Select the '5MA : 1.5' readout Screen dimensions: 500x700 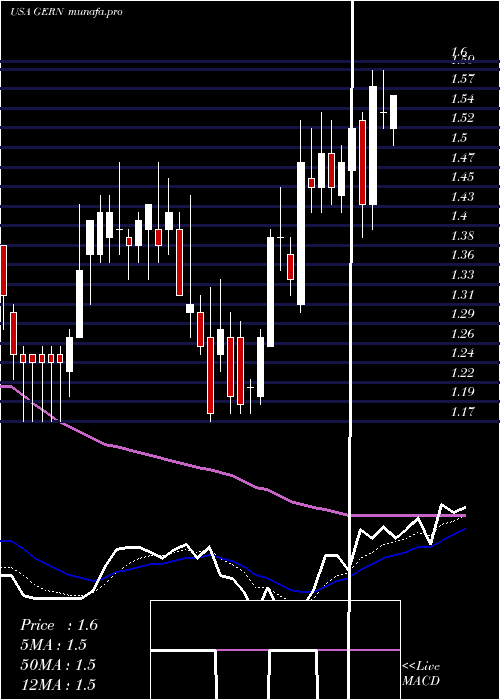(x=54, y=645)
